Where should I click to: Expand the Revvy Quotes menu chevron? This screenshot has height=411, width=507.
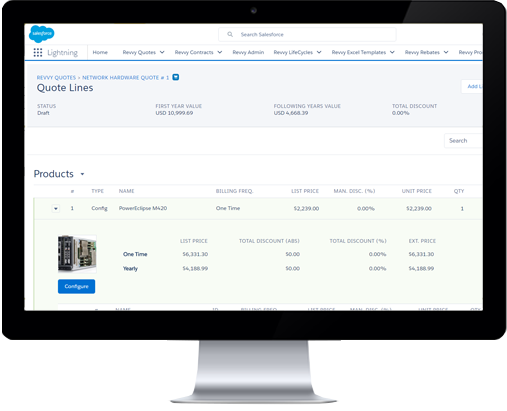[x=162, y=52]
